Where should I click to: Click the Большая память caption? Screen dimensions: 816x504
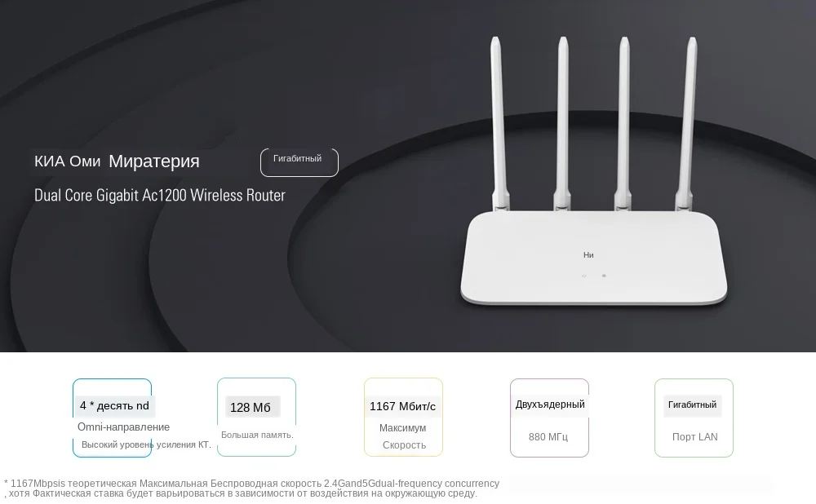coord(257,435)
